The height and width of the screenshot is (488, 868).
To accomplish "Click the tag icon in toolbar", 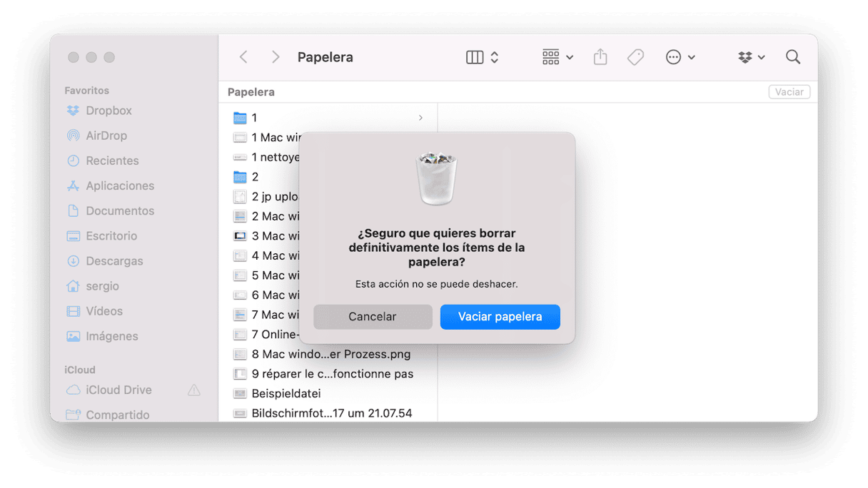I will [x=635, y=57].
